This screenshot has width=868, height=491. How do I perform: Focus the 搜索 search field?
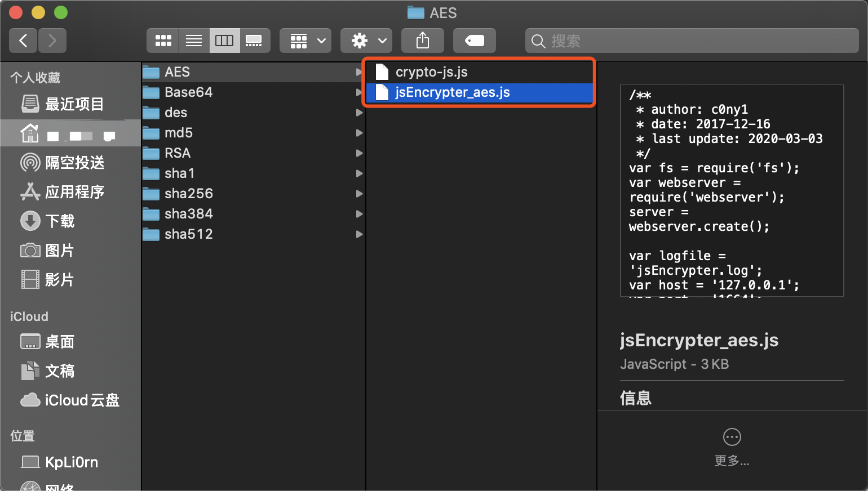pos(692,41)
